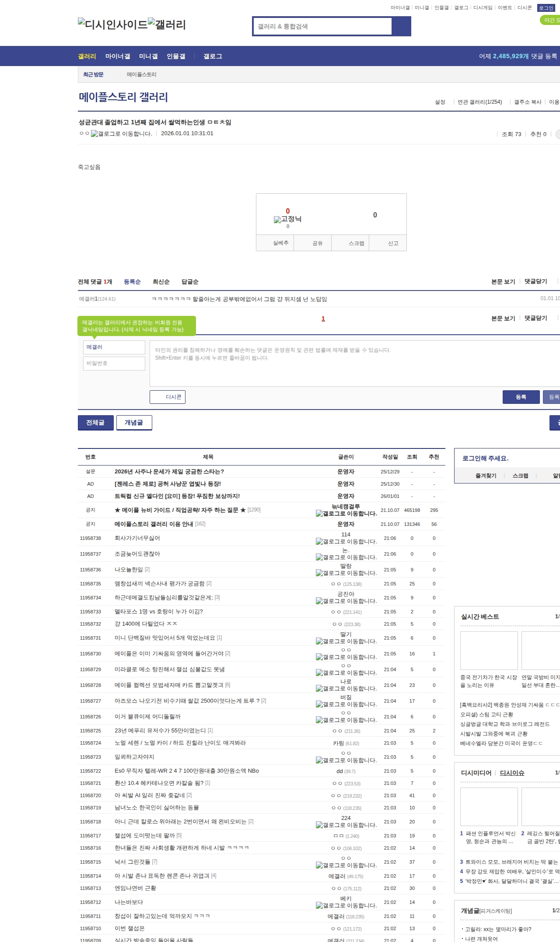Open the 디시콘 picker in the comment form

click(168, 397)
